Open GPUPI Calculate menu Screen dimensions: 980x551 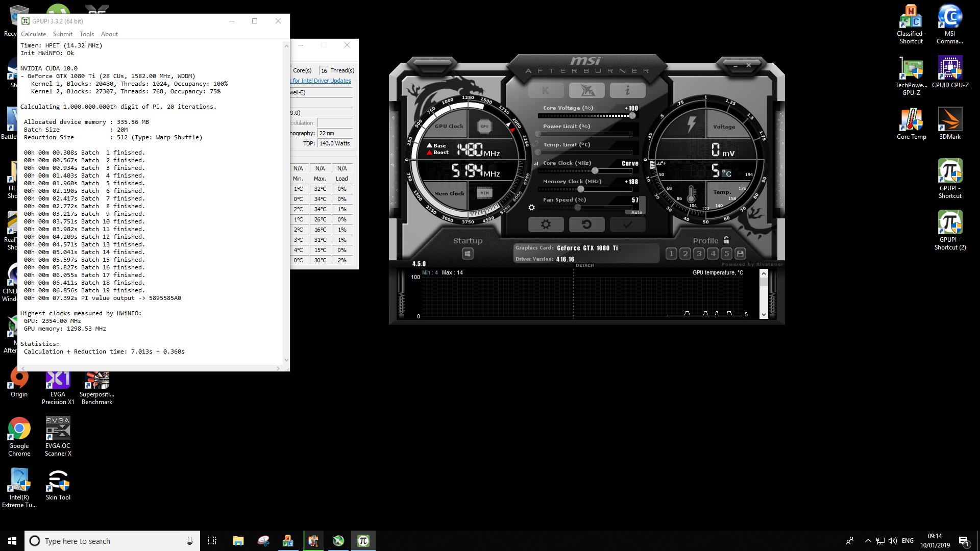33,34
